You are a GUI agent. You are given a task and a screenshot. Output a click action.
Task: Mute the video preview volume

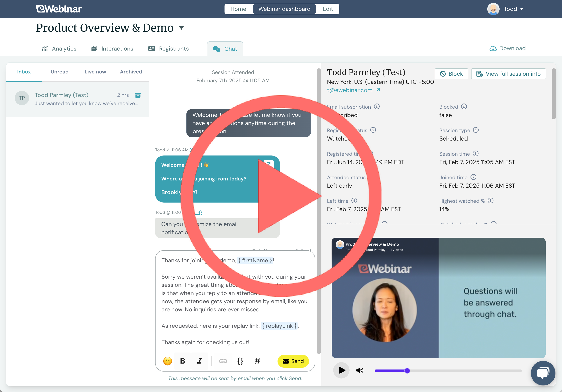[x=360, y=371]
